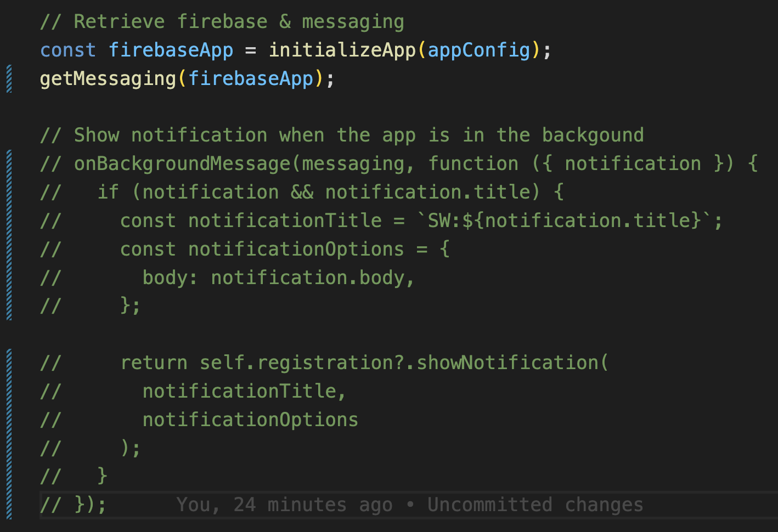Open the gutter change marker beside onBackgroundMessage block
Viewport: 778px width, 532px height.
tap(9, 235)
